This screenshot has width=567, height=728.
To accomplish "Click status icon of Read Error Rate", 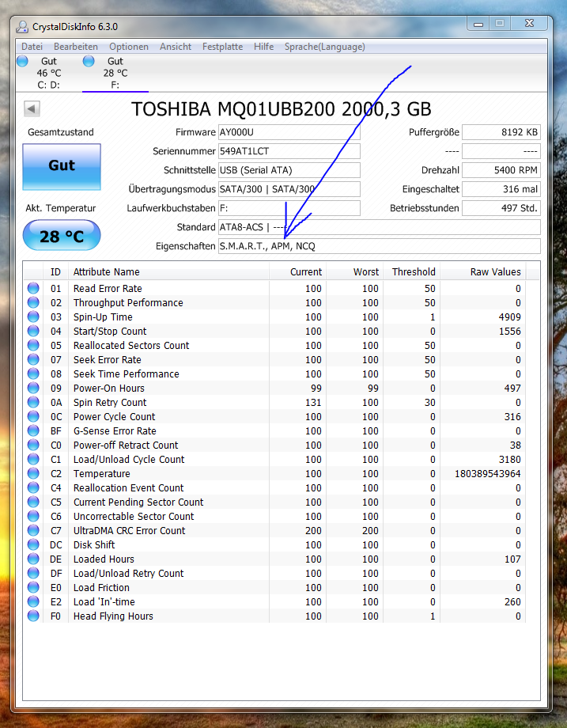I will click(x=33, y=288).
